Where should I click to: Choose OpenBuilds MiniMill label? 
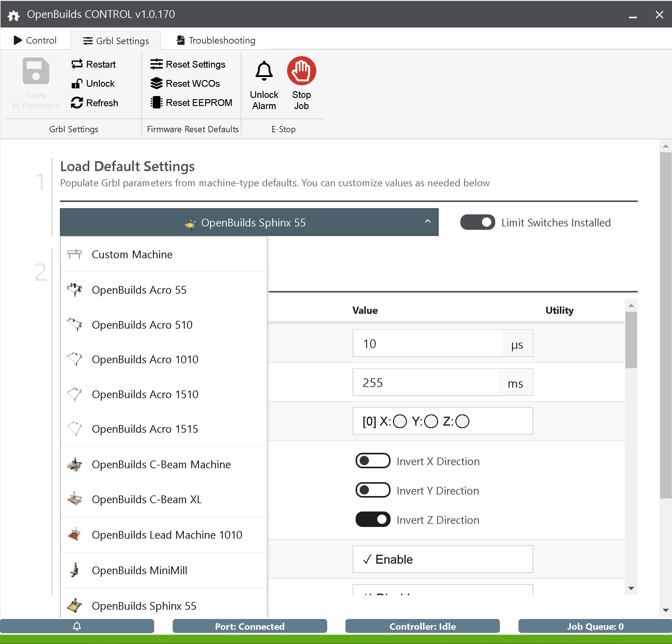coord(139,570)
